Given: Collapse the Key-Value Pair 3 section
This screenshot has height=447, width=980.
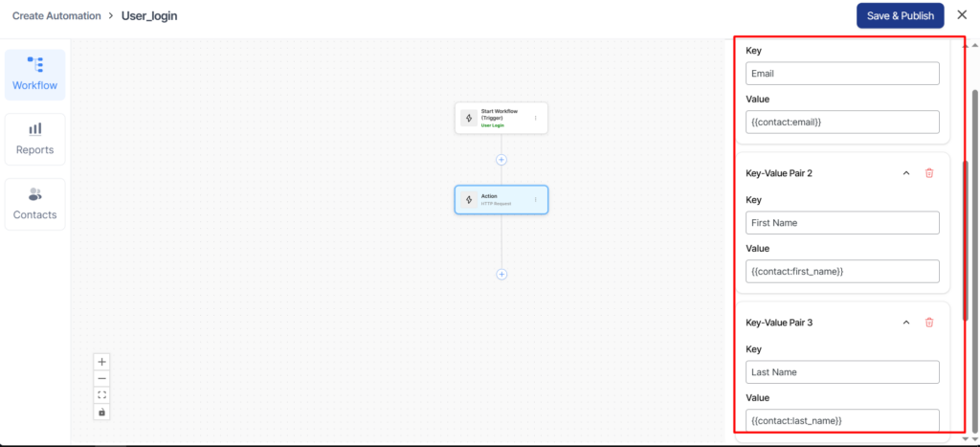Looking at the screenshot, I should [x=905, y=323].
